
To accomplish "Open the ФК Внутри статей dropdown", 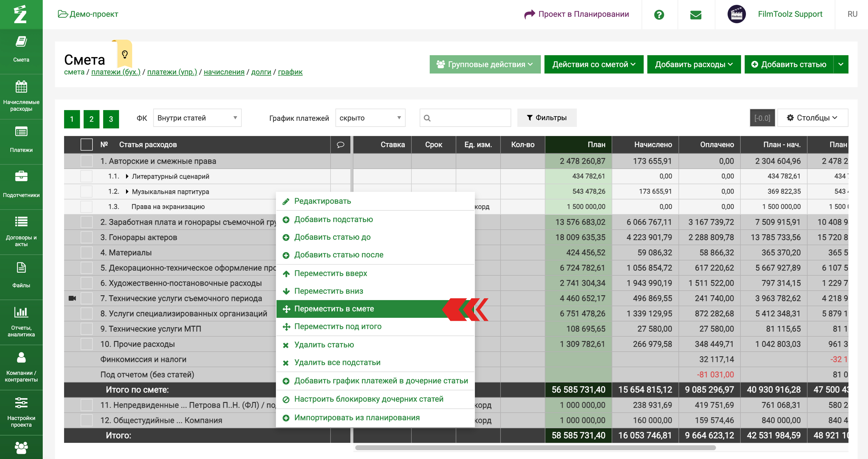I will click(x=197, y=118).
